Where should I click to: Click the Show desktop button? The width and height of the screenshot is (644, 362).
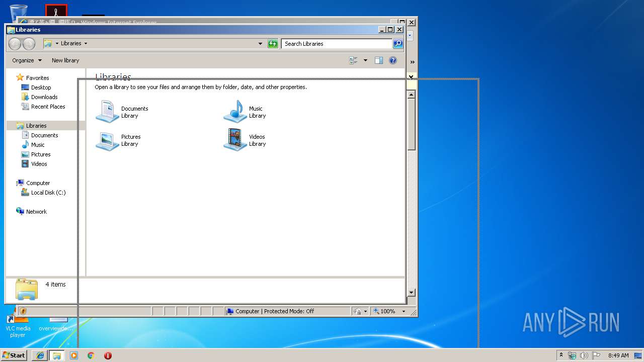638,355
